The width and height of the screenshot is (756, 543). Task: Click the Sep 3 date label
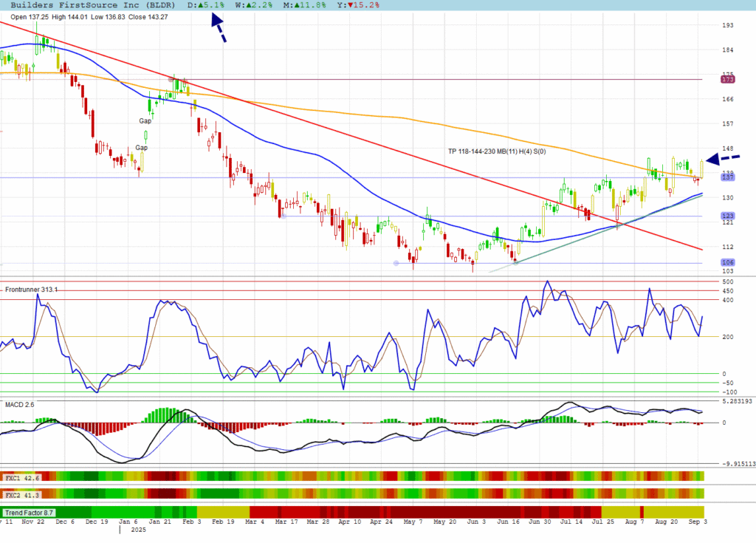[698, 522]
